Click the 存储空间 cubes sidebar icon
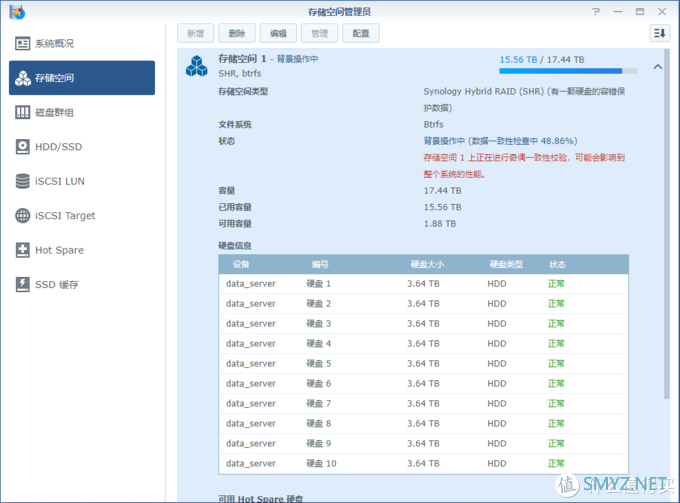680x503 pixels. 23,78
